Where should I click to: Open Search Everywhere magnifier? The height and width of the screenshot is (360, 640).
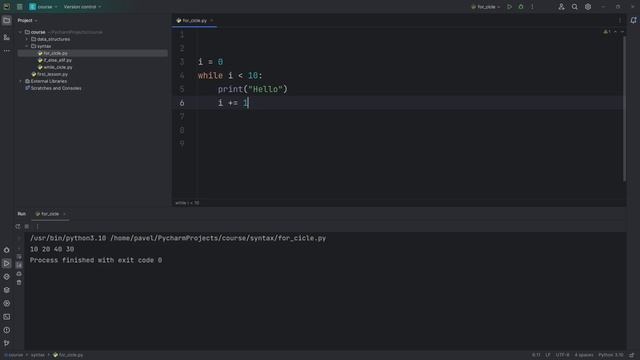click(x=575, y=7)
